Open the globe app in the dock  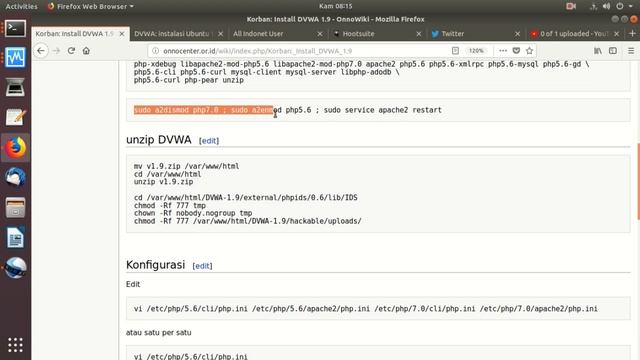[x=15, y=267]
